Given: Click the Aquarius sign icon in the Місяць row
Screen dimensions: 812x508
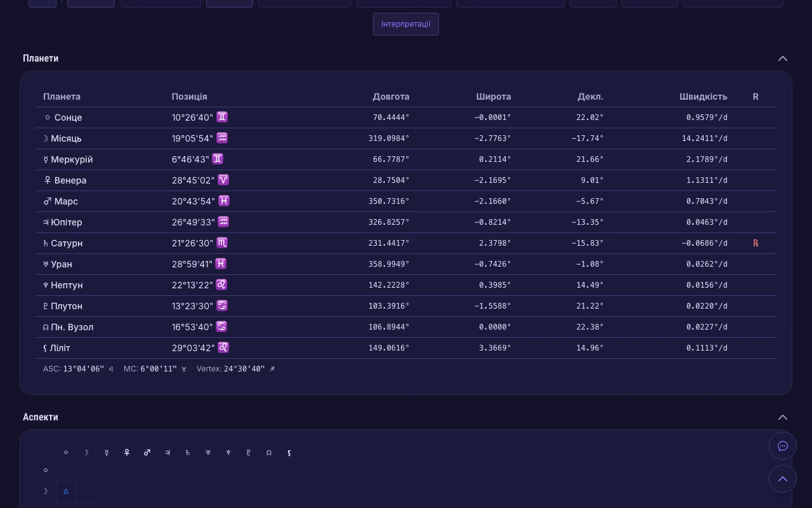Looking at the screenshot, I should [x=222, y=138].
